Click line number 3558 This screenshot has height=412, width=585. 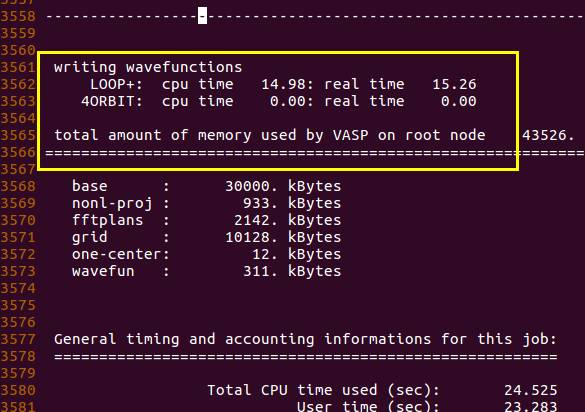[18, 16]
